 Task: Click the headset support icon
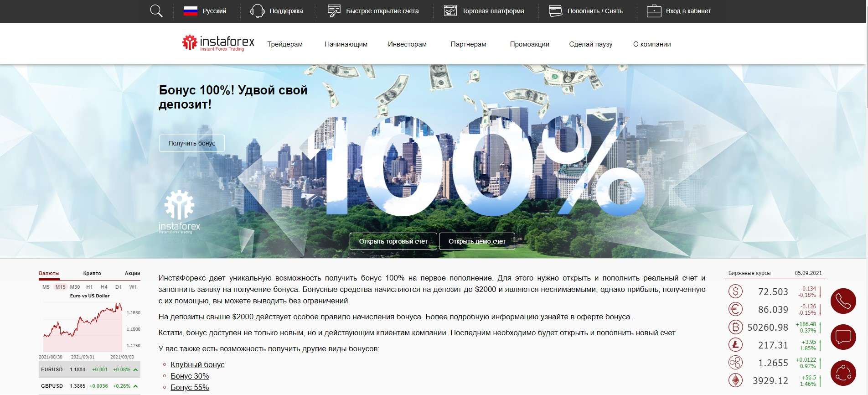(258, 11)
